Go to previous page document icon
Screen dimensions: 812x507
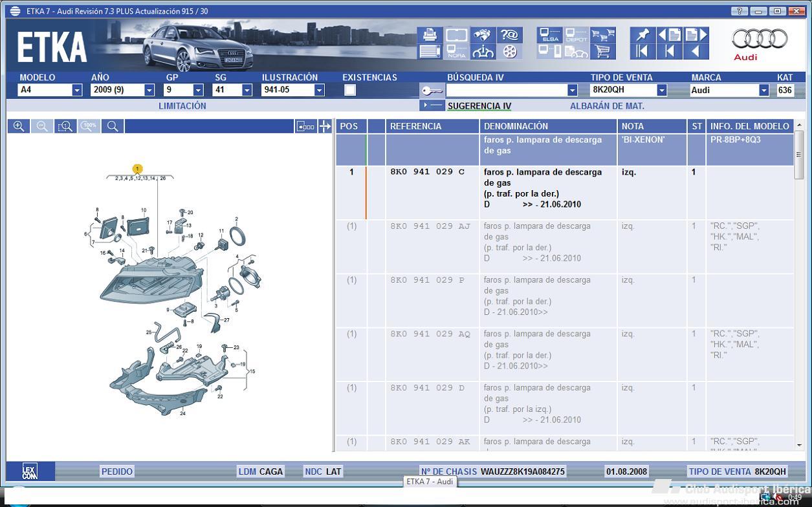[670, 35]
